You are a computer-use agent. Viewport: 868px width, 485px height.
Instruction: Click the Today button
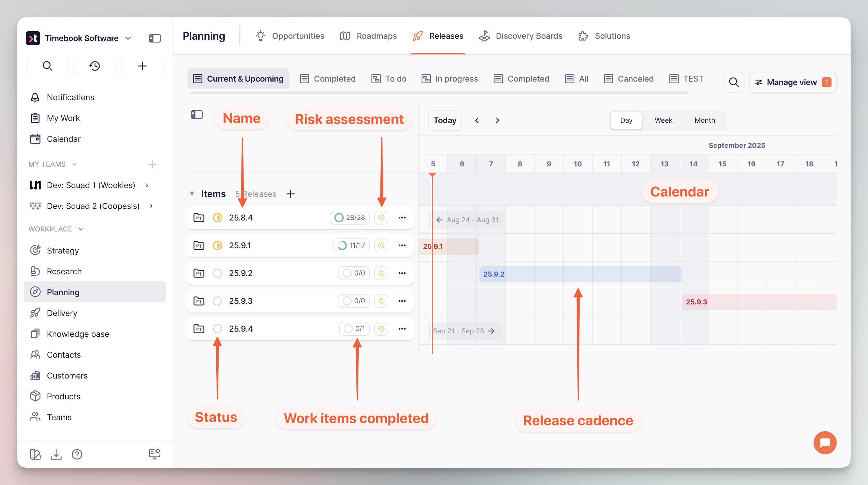click(x=445, y=120)
